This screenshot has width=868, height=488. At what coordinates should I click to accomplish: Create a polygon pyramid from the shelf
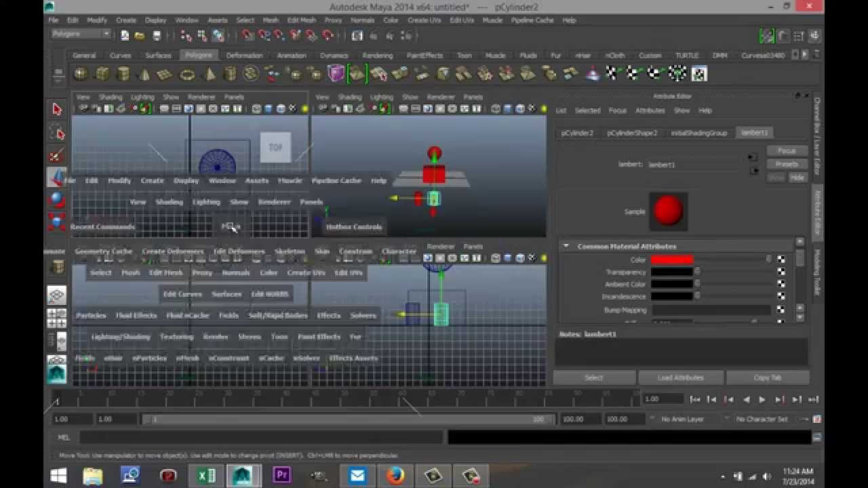pos(209,74)
